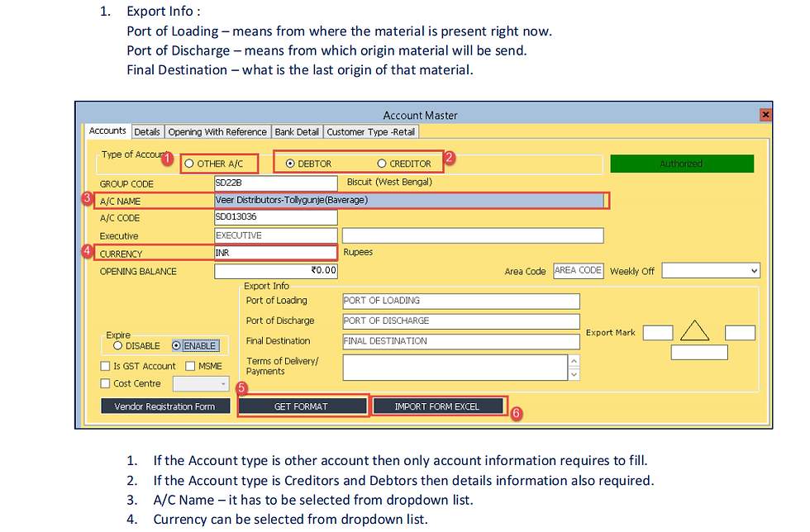
Task: Click the Final Destination field
Action: point(461,341)
